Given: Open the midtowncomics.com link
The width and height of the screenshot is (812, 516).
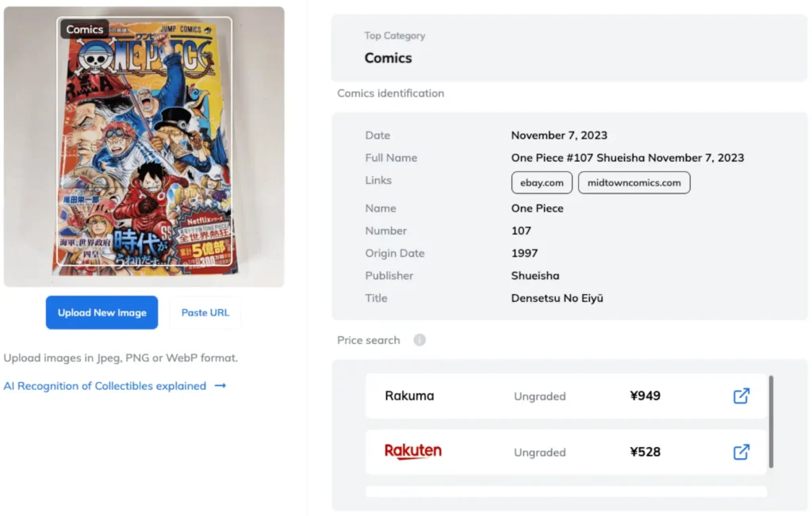Looking at the screenshot, I should (634, 182).
